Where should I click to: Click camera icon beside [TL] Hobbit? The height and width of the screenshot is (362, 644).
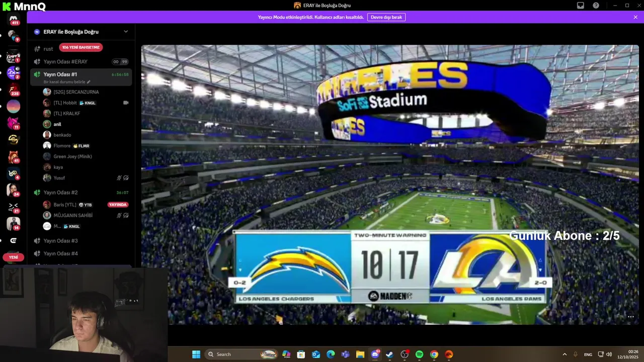126,103
